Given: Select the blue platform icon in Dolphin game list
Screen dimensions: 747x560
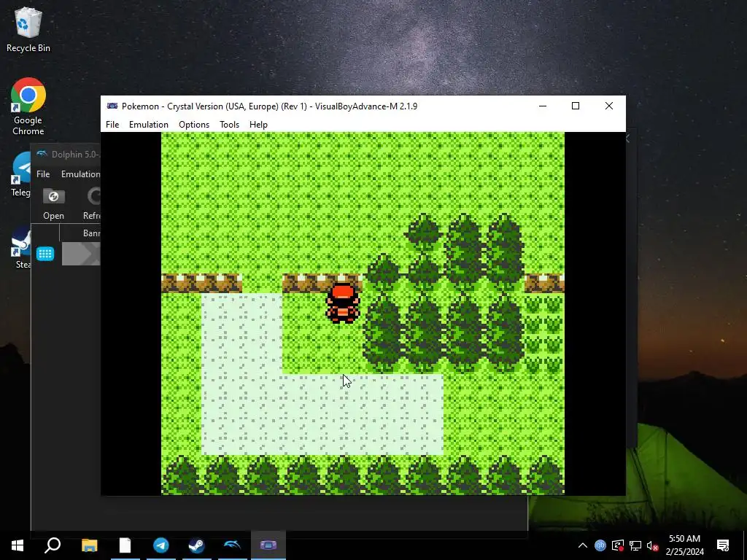Looking at the screenshot, I should (45, 254).
